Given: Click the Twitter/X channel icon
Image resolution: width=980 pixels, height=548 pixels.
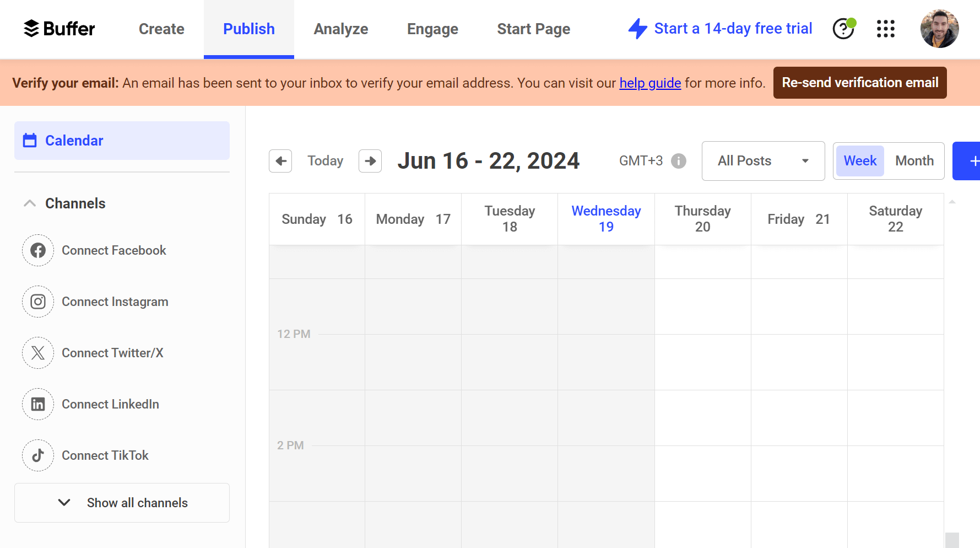Looking at the screenshot, I should tap(38, 353).
